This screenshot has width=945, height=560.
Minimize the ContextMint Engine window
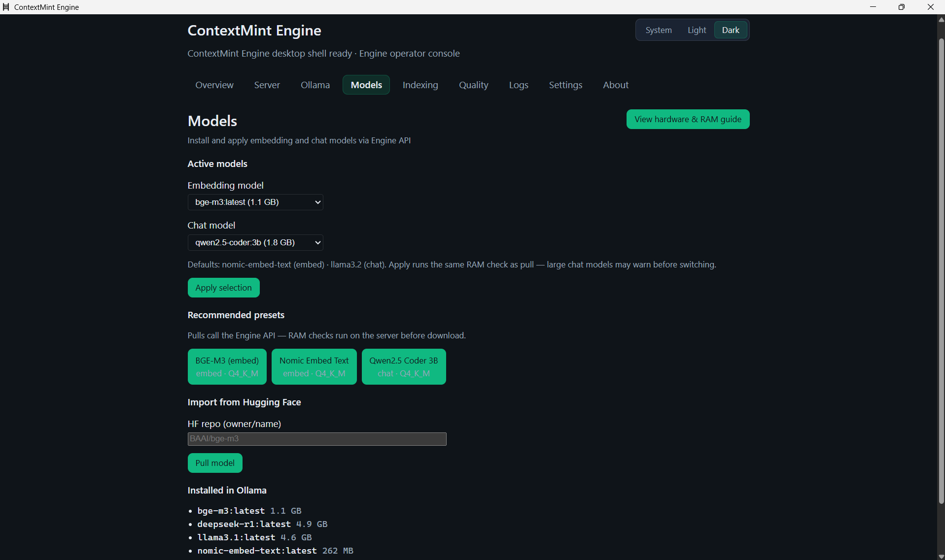point(873,7)
